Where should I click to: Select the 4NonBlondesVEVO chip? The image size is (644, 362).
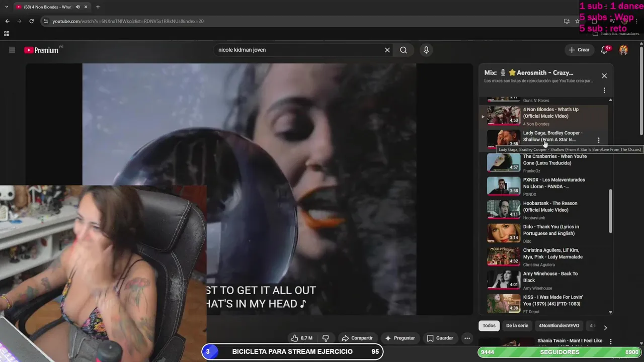tap(559, 326)
